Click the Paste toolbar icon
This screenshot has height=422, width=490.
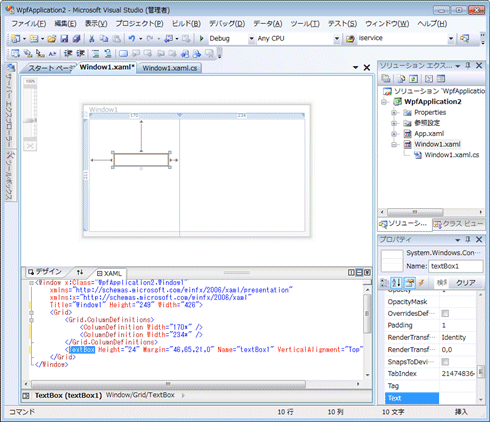tap(116, 39)
